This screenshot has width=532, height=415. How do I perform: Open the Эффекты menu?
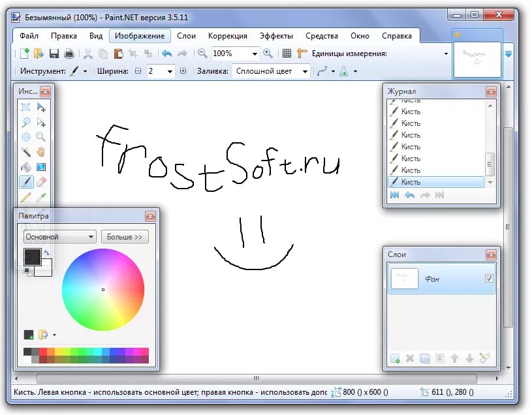[276, 36]
